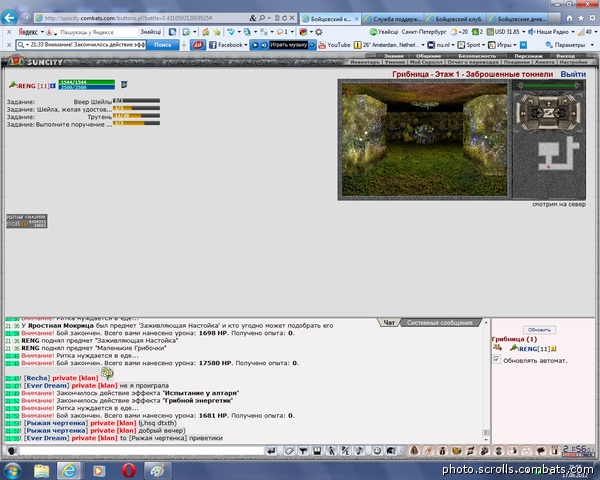
Task: Select the 'Чат' tab
Action: point(389,323)
